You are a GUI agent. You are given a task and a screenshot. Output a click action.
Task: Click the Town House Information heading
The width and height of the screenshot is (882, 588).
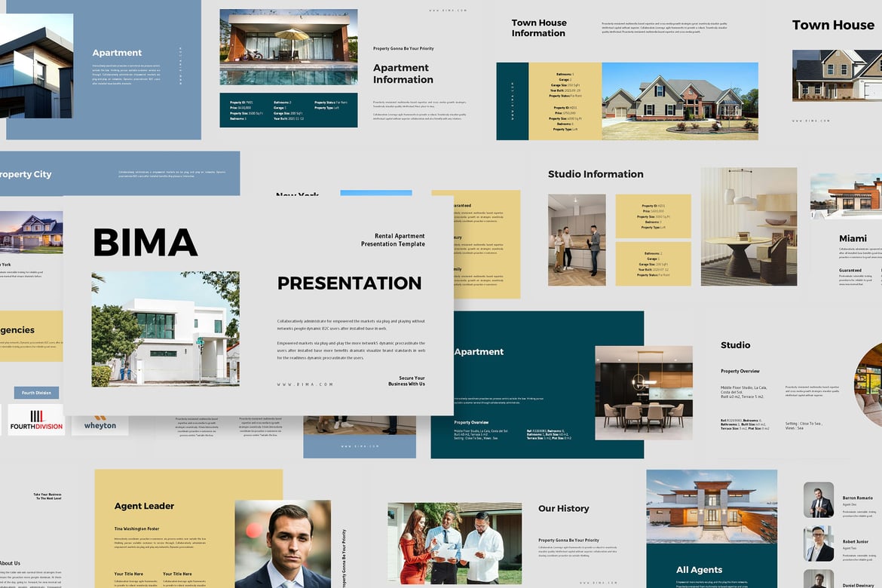[x=539, y=28]
